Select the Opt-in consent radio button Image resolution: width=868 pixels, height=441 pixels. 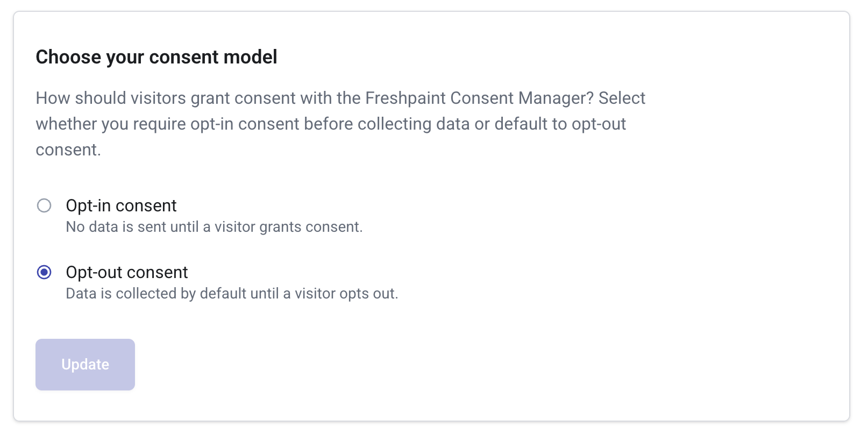44,205
